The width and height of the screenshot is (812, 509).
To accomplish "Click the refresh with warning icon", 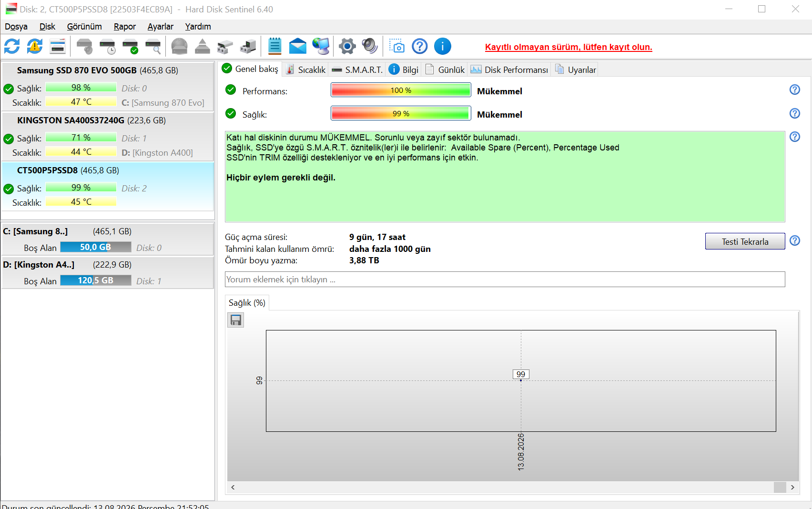I will [35, 46].
